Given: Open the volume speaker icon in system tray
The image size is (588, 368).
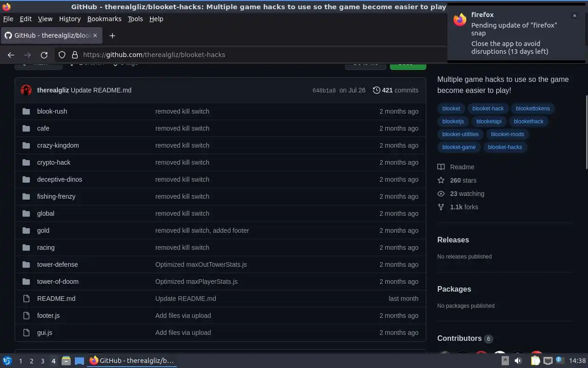Looking at the screenshot, I should (x=518, y=361).
